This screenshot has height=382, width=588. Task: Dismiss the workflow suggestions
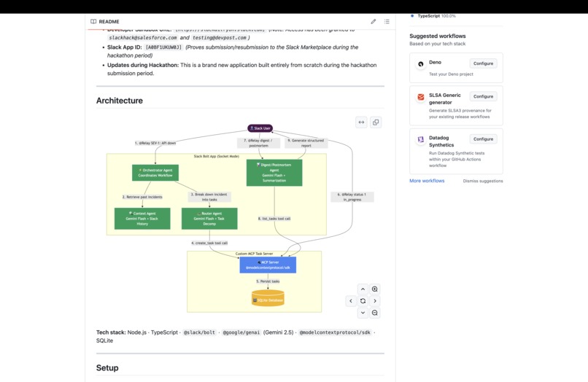coord(483,181)
